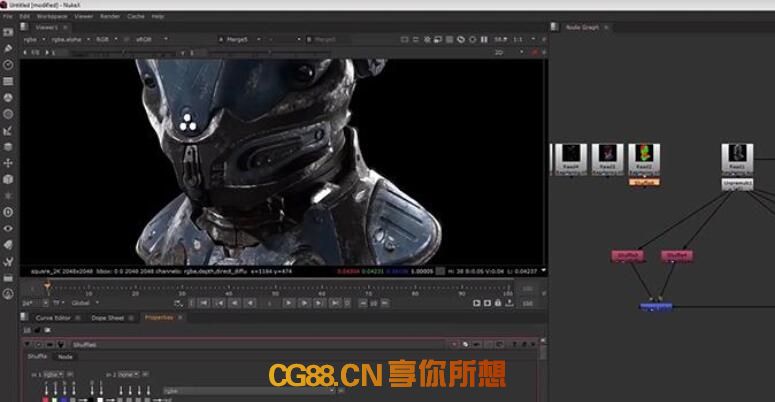Image resolution: width=775 pixels, height=402 pixels.
Task: Open the in 1 rgba dropdown in Shuffle
Action: [53, 375]
